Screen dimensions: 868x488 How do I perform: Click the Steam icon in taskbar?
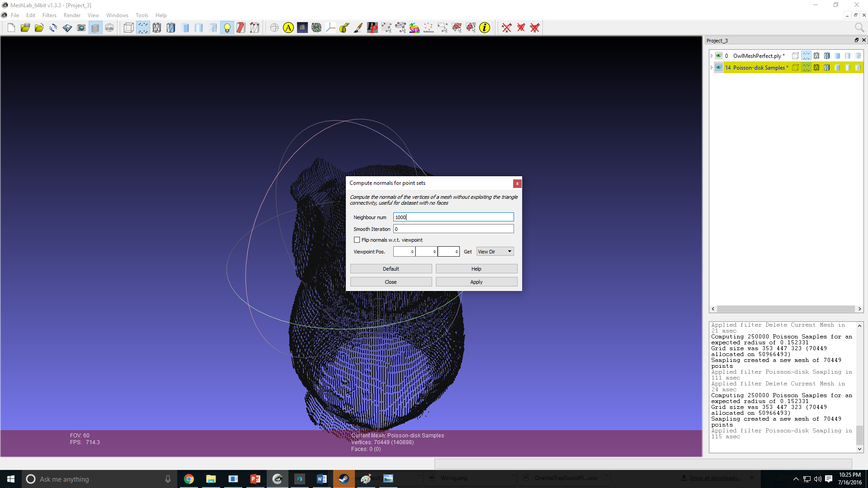click(x=344, y=479)
